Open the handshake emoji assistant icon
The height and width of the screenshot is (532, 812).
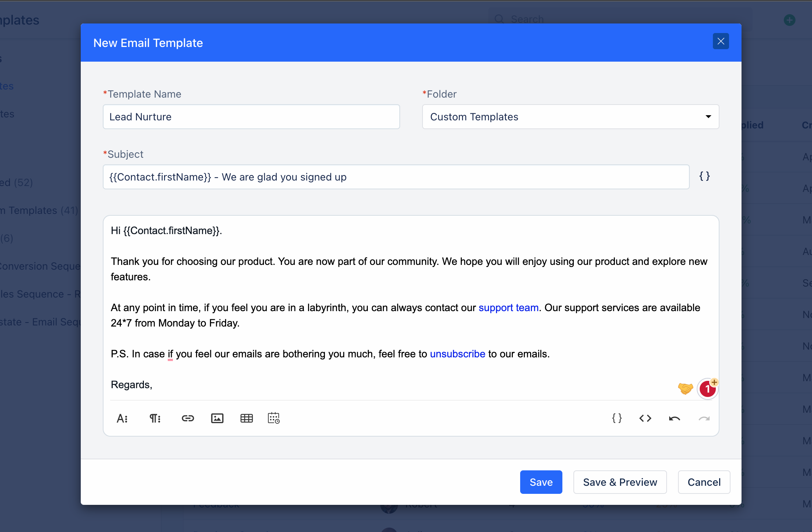[685, 389]
